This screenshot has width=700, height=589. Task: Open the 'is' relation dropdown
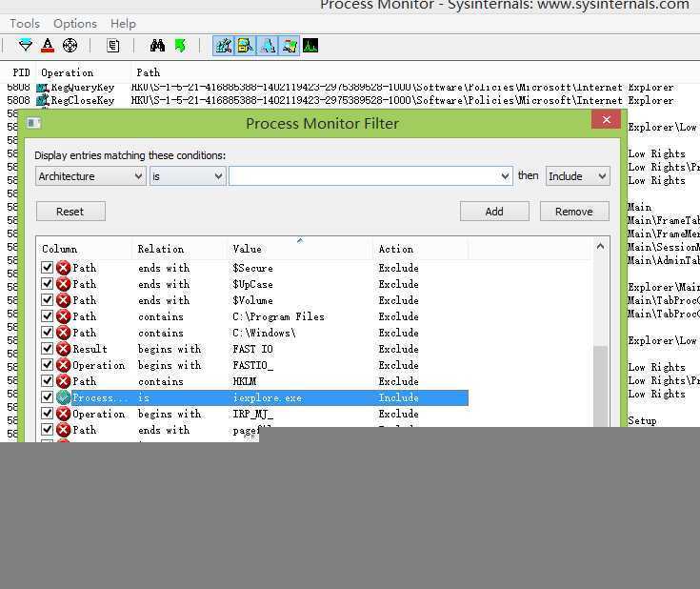click(188, 176)
